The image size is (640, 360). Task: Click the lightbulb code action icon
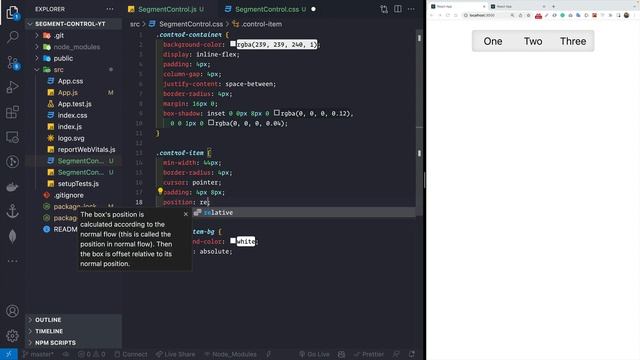pyautogui.click(x=160, y=191)
